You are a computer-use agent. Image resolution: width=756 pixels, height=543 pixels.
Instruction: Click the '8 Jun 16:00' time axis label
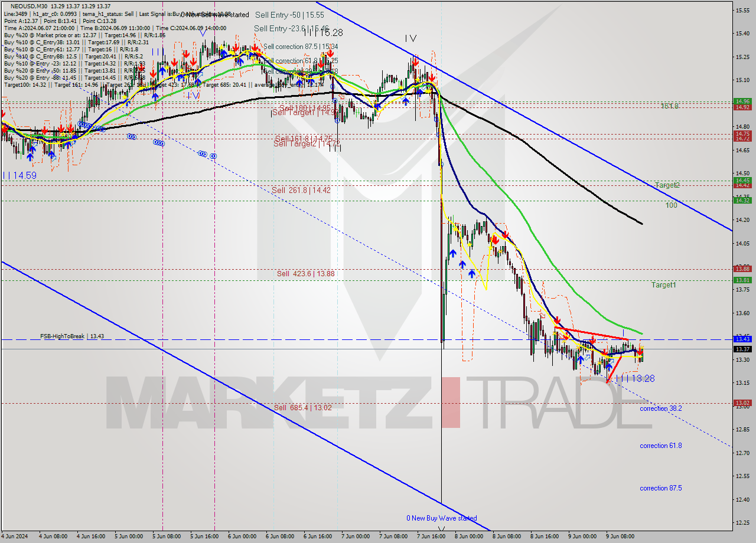coord(546,537)
